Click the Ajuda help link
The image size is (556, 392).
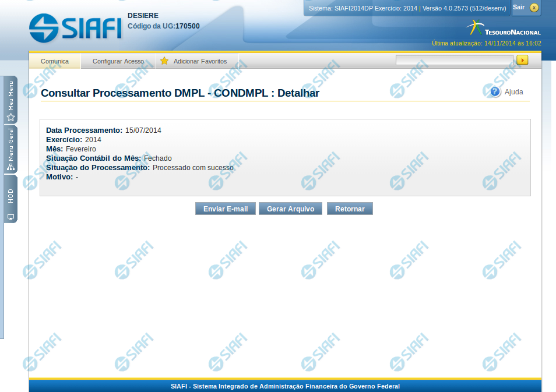coord(513,92)
